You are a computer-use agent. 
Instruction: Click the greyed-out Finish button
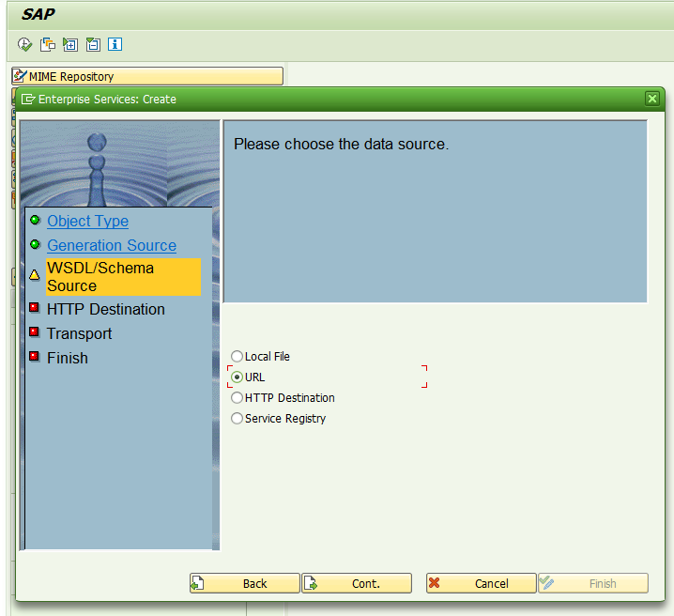click(593, 583)
